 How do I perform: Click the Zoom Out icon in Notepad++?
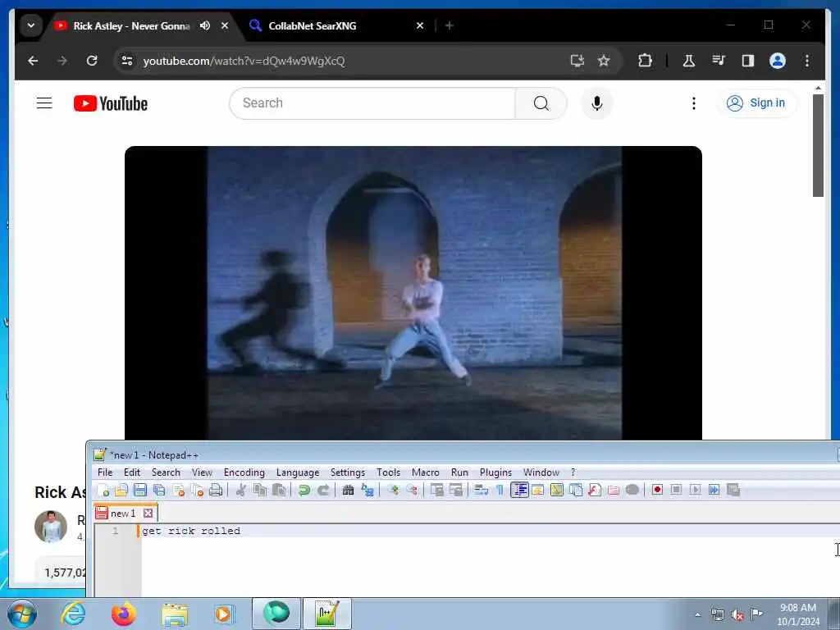tap(412, 490)
